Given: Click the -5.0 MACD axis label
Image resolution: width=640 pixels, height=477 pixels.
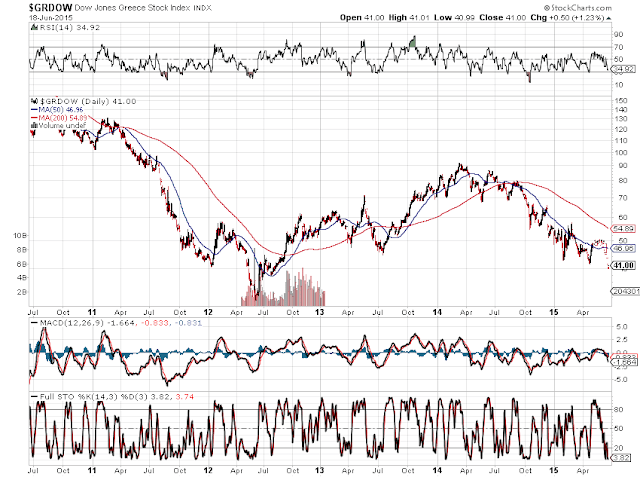Looking at the screenshot, I should pos(620,379).
